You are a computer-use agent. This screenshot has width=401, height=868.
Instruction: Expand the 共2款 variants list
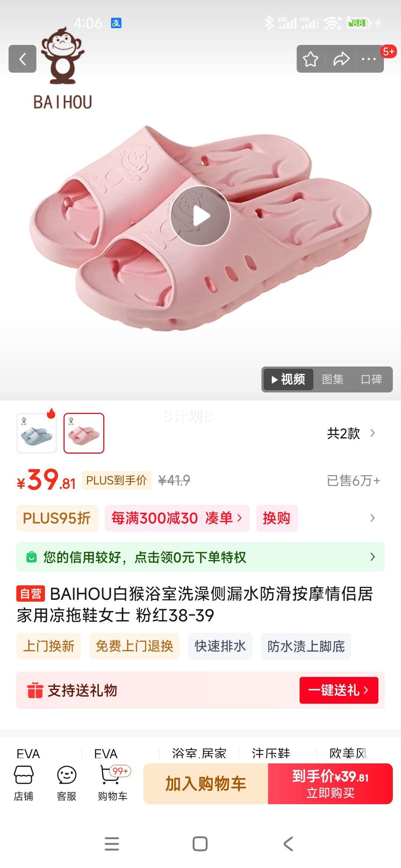pos(351,433)
